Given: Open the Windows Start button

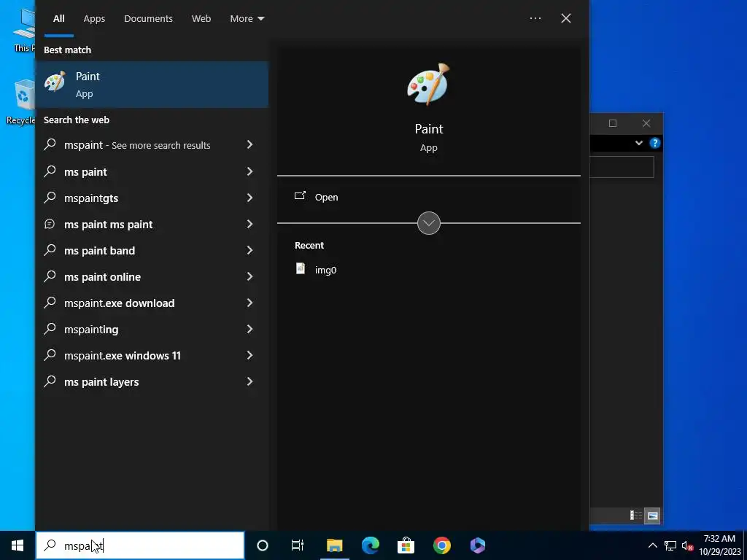Looking at the screenshot, I should (x=18, y=545).
